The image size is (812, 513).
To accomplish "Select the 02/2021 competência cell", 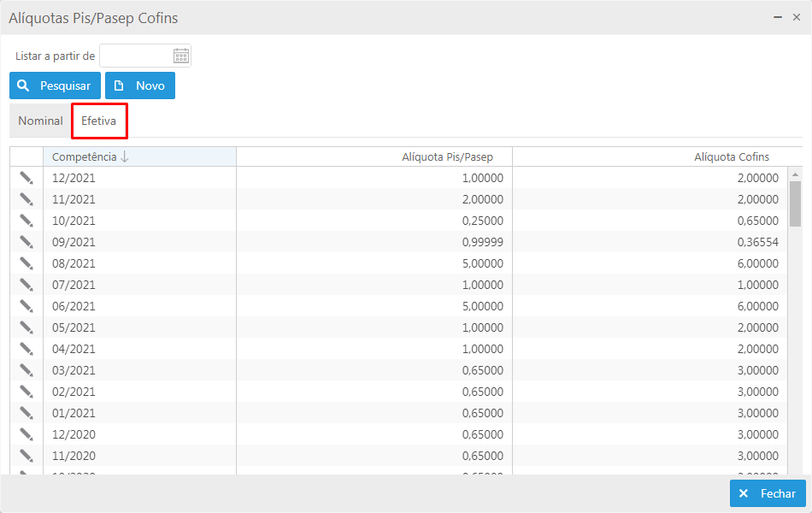I will tap(140, 392).
